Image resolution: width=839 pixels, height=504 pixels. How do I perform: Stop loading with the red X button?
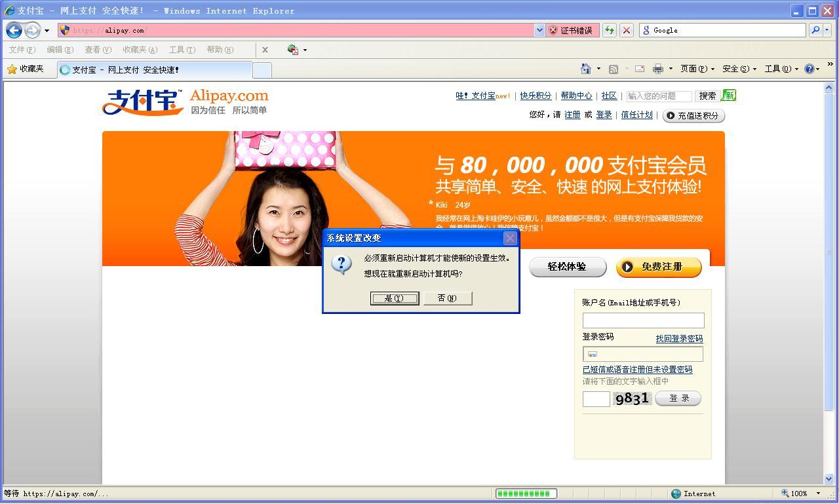point(627,30)
